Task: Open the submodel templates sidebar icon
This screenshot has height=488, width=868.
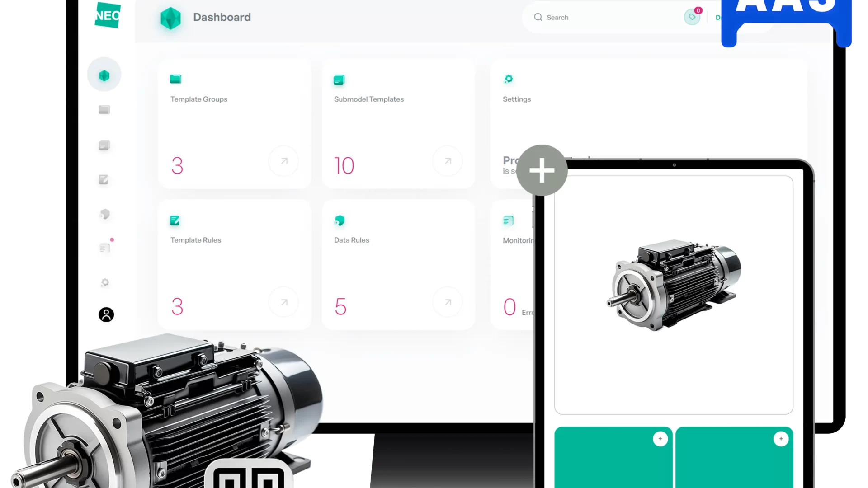Action: [104, 145]
